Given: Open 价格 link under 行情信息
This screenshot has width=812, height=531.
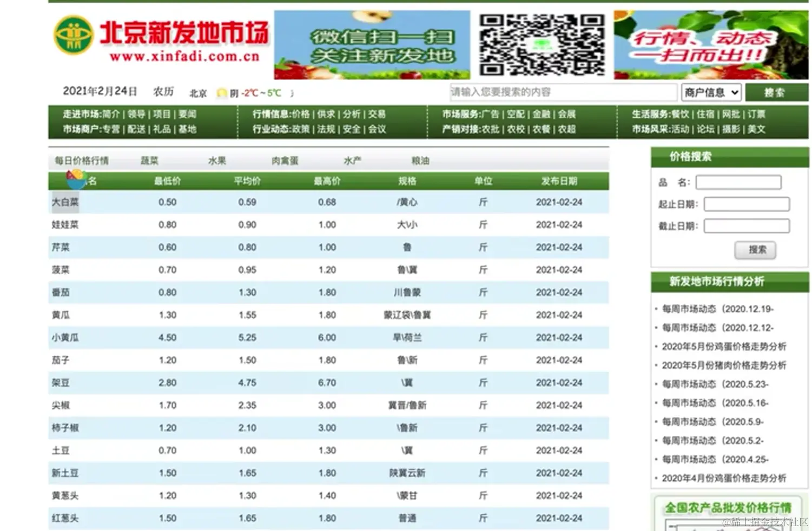Looking at the screenshot, I should pos(301,114).
